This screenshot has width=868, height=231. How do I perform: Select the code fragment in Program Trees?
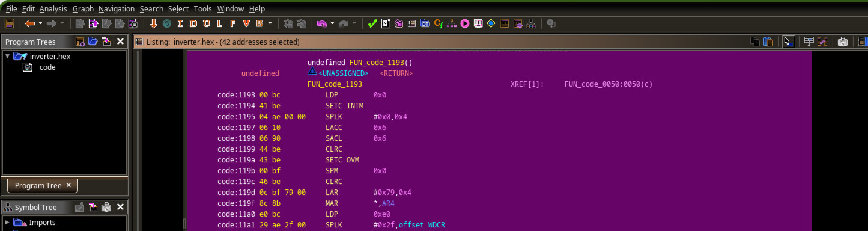point(47,67)
